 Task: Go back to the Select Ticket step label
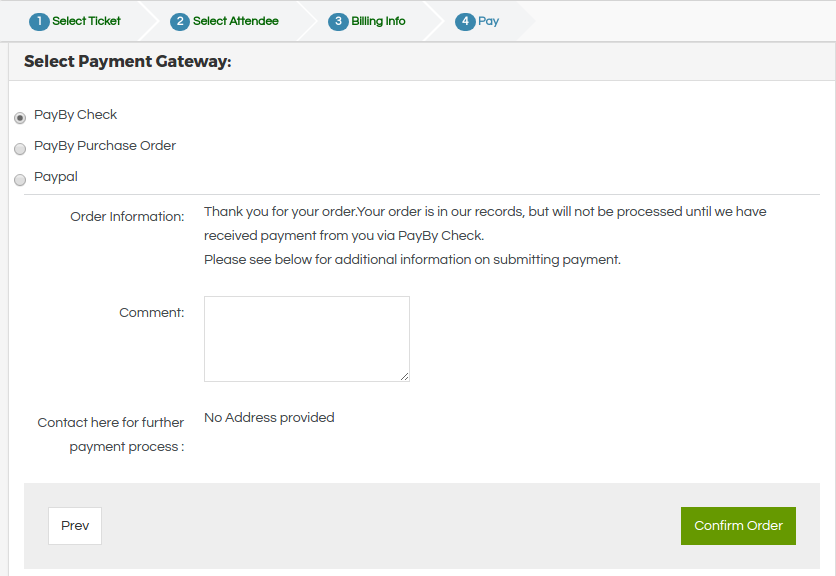point(87,21)
